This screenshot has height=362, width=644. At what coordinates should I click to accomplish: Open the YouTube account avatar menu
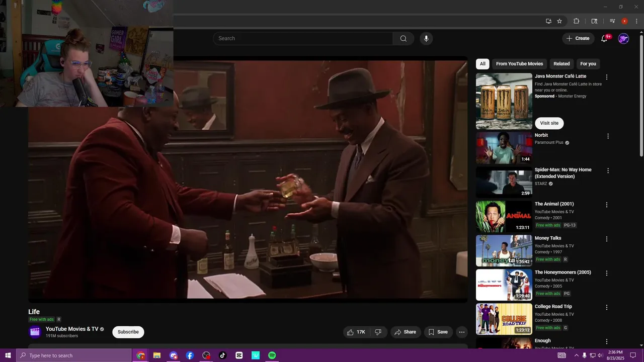tap(623, 39)
